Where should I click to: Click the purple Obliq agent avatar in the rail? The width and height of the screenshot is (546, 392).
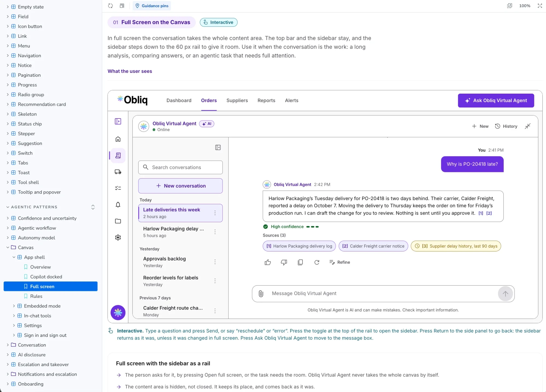coord(118,313)
